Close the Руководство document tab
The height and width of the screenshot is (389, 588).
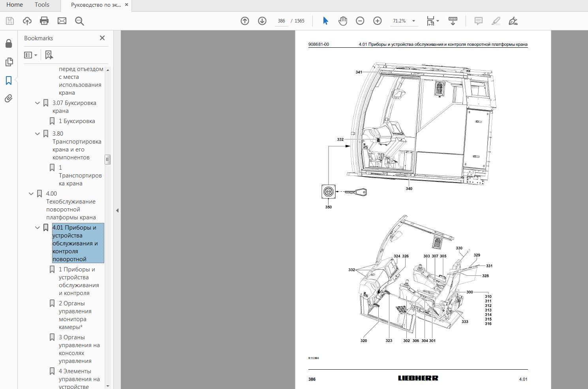pos(126,5)
